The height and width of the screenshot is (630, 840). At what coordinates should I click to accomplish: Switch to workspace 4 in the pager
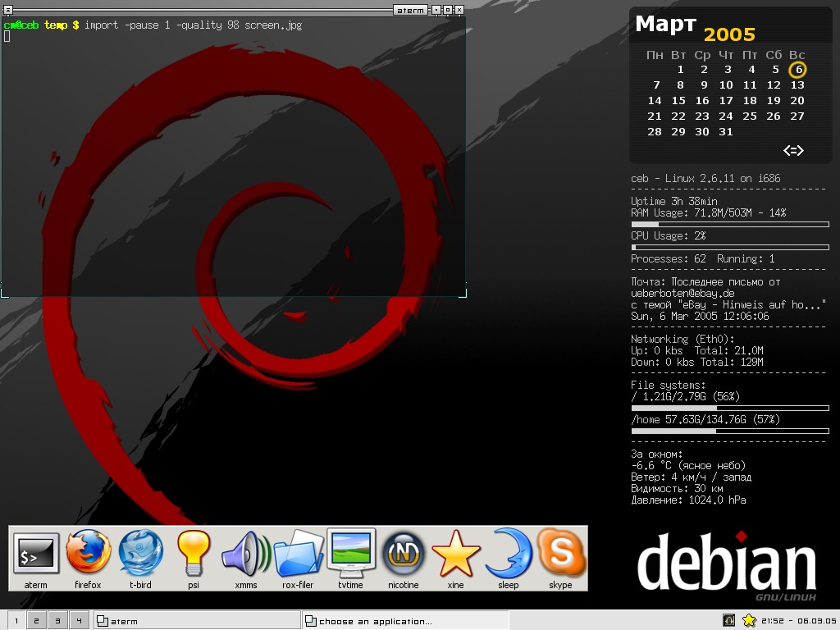click(79, 621)
